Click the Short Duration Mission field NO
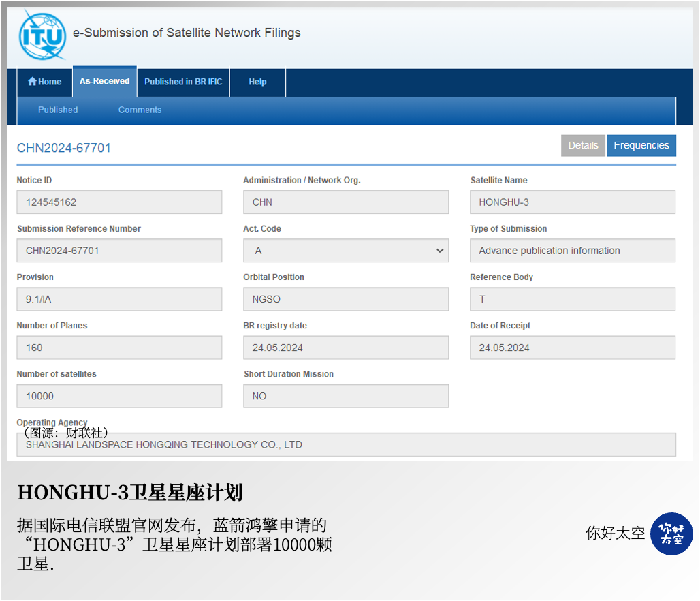This screenshot has height=601, width=700. click(346, 397)
